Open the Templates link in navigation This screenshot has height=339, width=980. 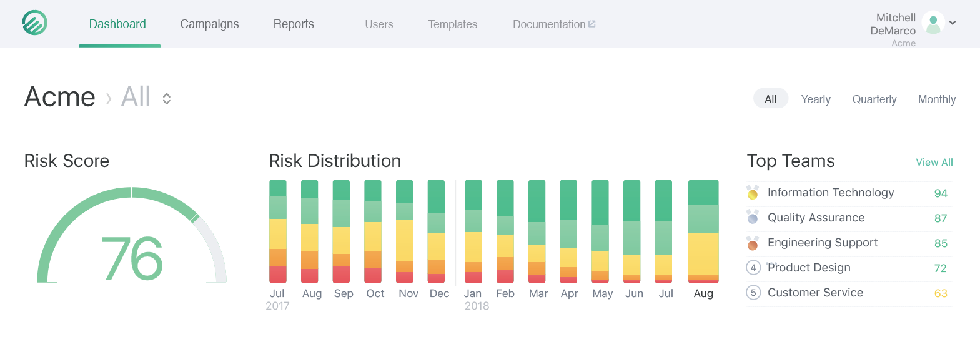coord(453,24)
